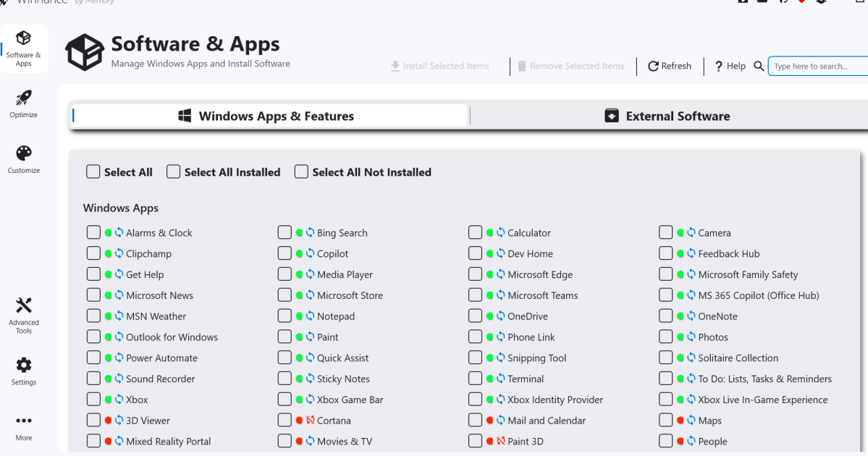This screenshot has width=868, height=456.
Task: Check the Select All checkbox
Action: click(x=93, y=172)
